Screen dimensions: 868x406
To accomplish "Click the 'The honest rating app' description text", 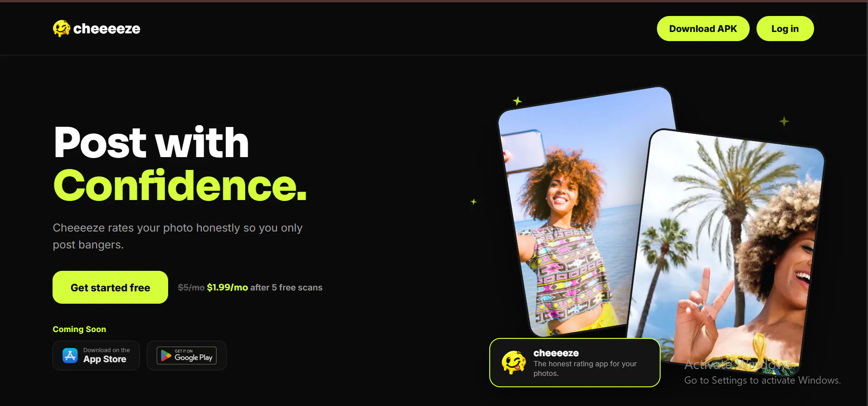I will [x=585, y=369].
